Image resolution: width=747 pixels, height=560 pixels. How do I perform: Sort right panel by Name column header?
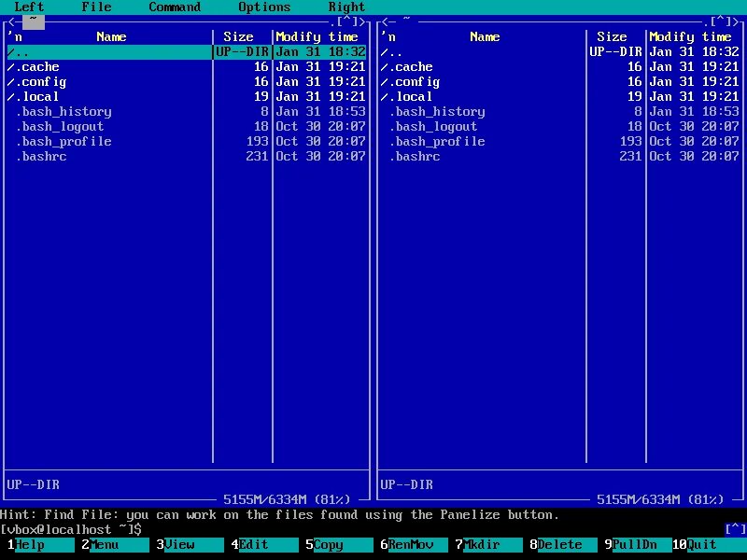point(485,37)
